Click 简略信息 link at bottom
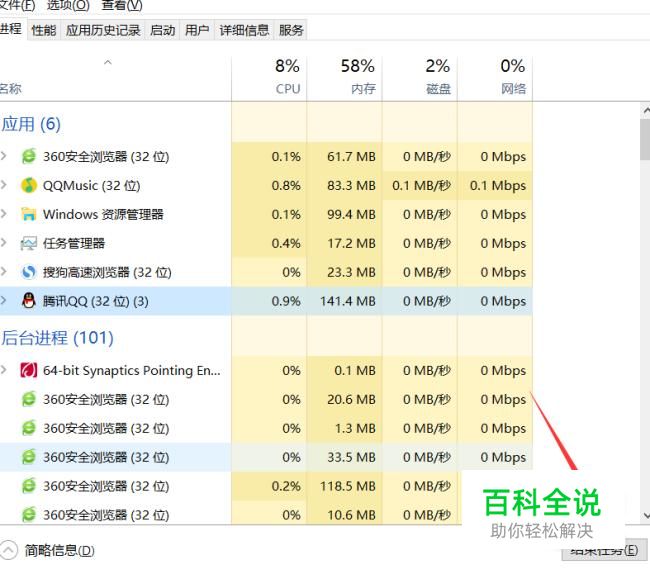 pos(59,551)
